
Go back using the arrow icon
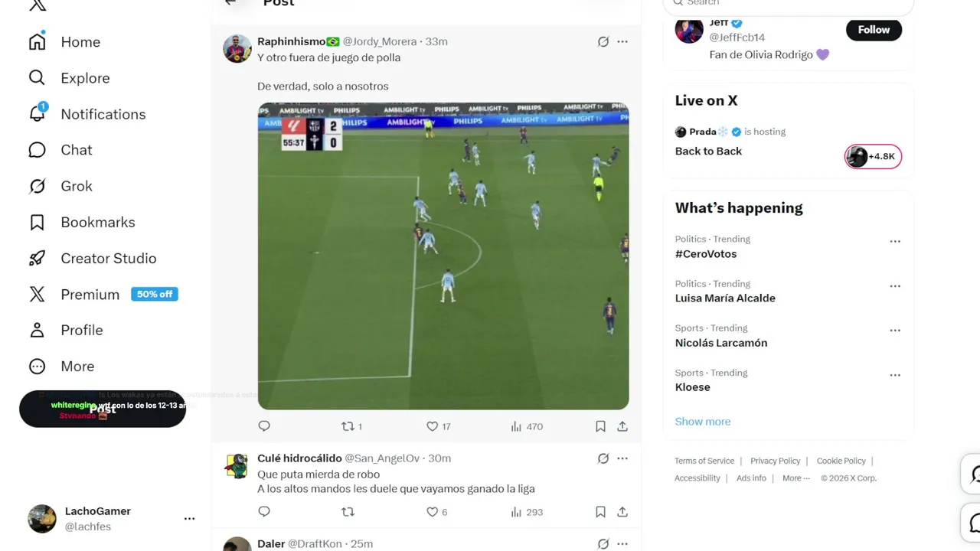[230, 2]
